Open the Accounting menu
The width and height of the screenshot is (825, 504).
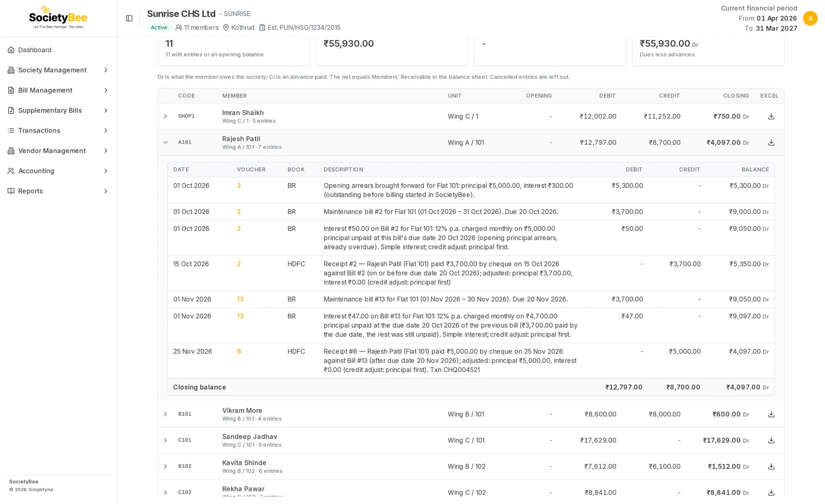coord(58,171)
